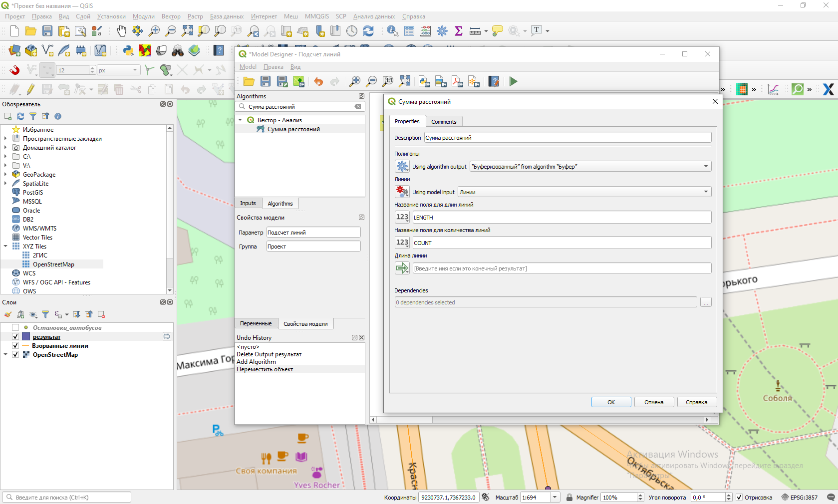Export model as PDF icon

(457, 81)
